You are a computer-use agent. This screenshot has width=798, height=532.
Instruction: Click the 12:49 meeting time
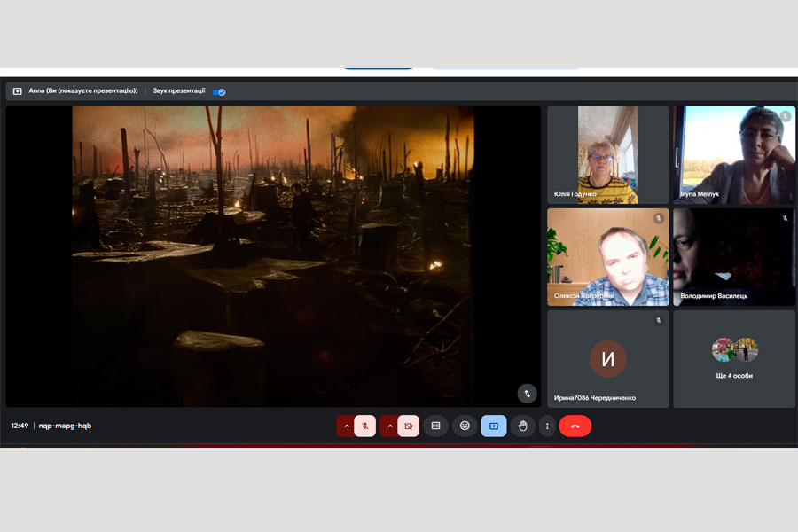point(20,426)
